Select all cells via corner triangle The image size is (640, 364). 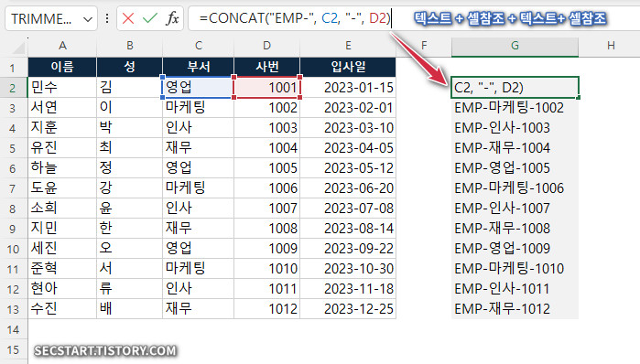click(x=19, y=48)
